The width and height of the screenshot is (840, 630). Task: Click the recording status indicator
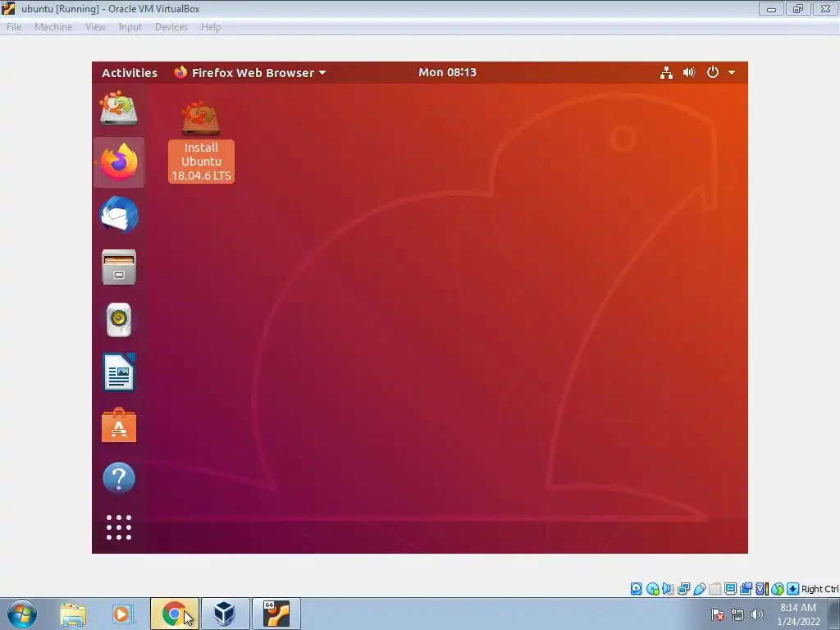[x=746, y=589]
